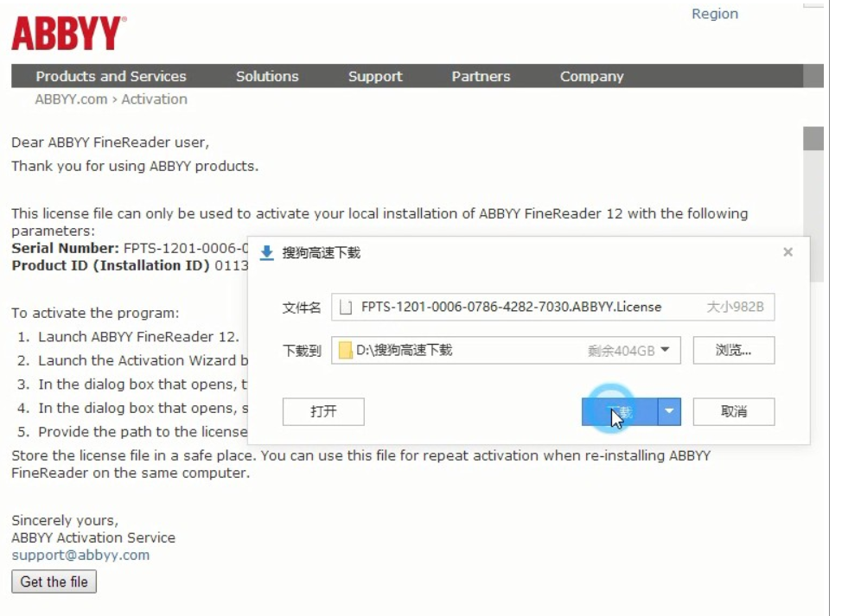Click the yellow folder icon in download path

345,350
